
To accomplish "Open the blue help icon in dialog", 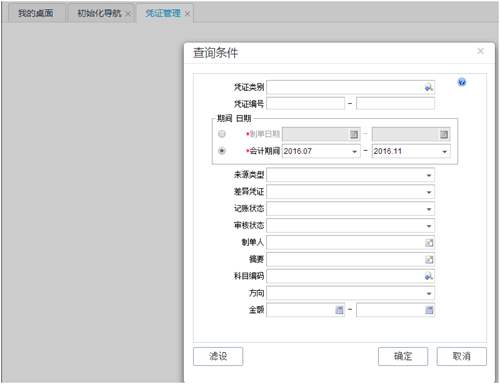I will 462,82.
